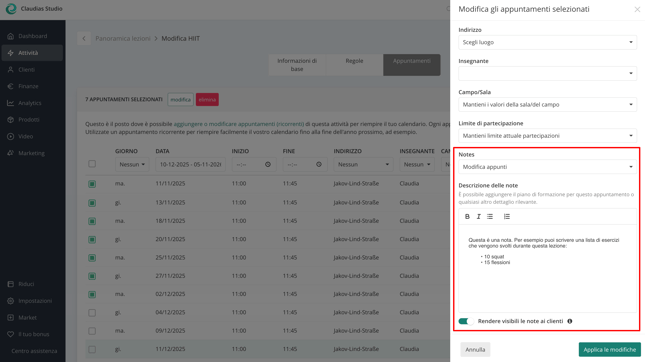The height and width of the screenshot is (362, 645).
Task: Open the Finanze section
Action: tap(32, 86)
